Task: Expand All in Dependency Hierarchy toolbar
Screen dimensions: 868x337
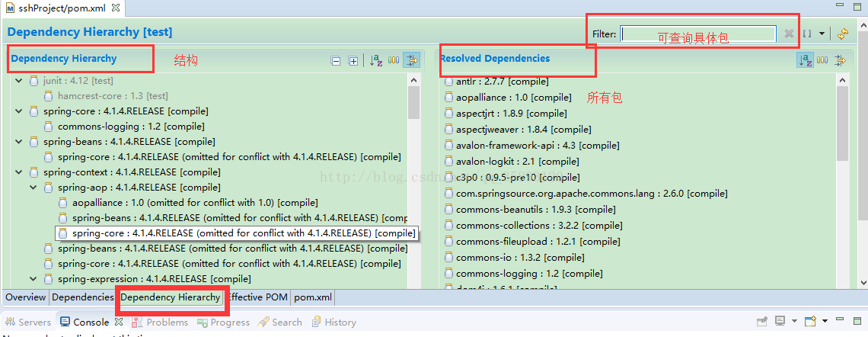Action: pyautogui.click(x=353, y=61)
